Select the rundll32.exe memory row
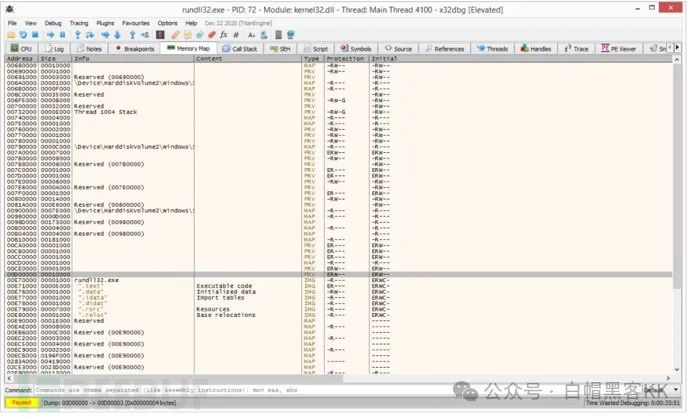The width and height of the screenshot is (690, 419). tap(339, 280)
